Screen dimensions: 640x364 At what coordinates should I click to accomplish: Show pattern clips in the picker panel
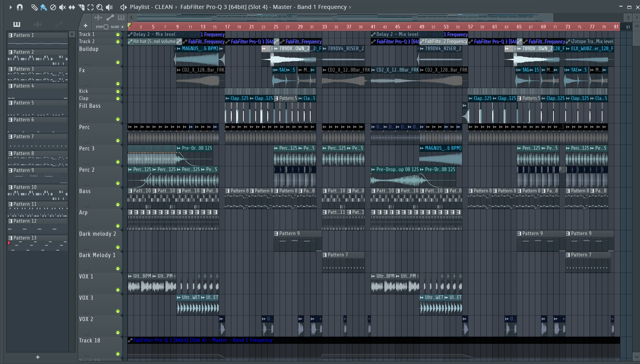click(17, 24)
